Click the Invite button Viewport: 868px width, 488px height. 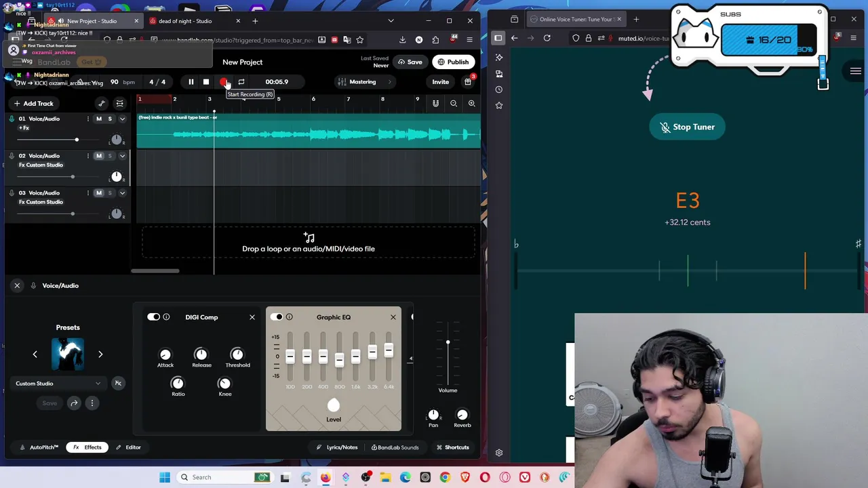pos(440,82)
